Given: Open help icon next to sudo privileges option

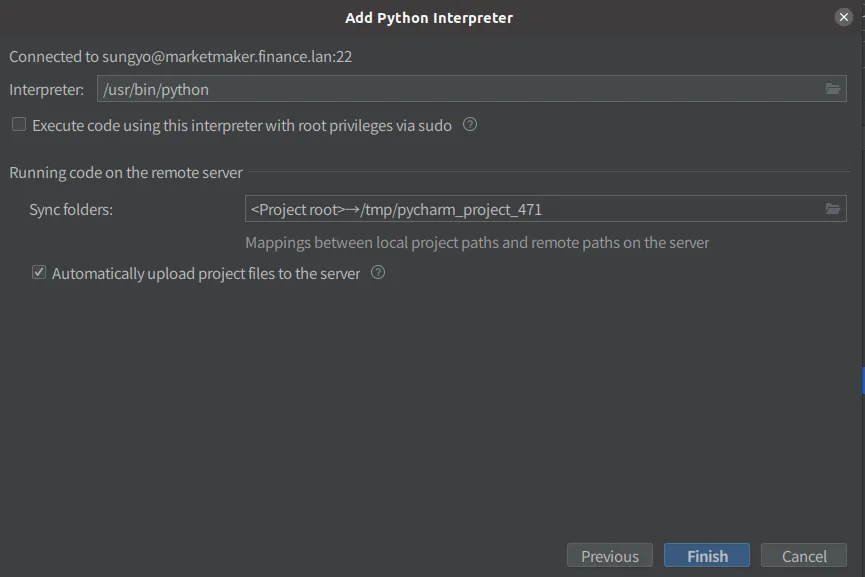Looking at the screenshot, I should click(470, 125).
